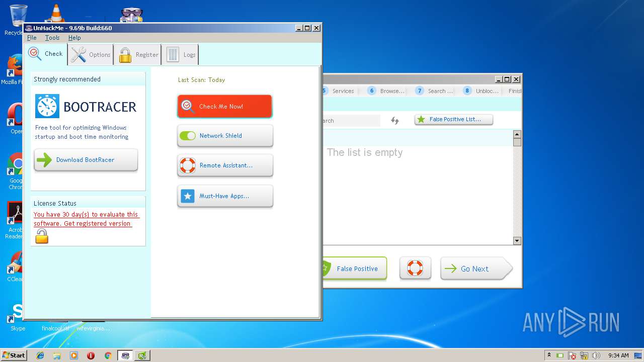Click the Action Center flag tray icon
This screenshot has width=644, height=362.
(x=572, y=355)
